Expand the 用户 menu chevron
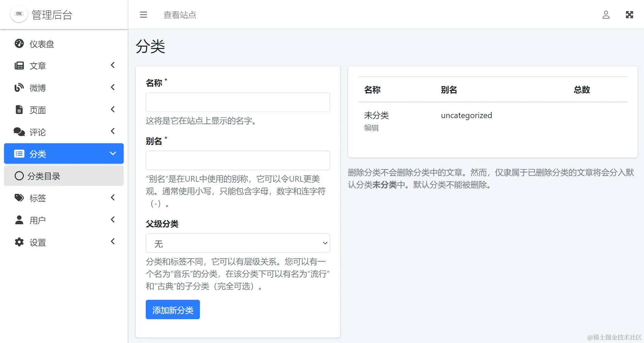 113,219
